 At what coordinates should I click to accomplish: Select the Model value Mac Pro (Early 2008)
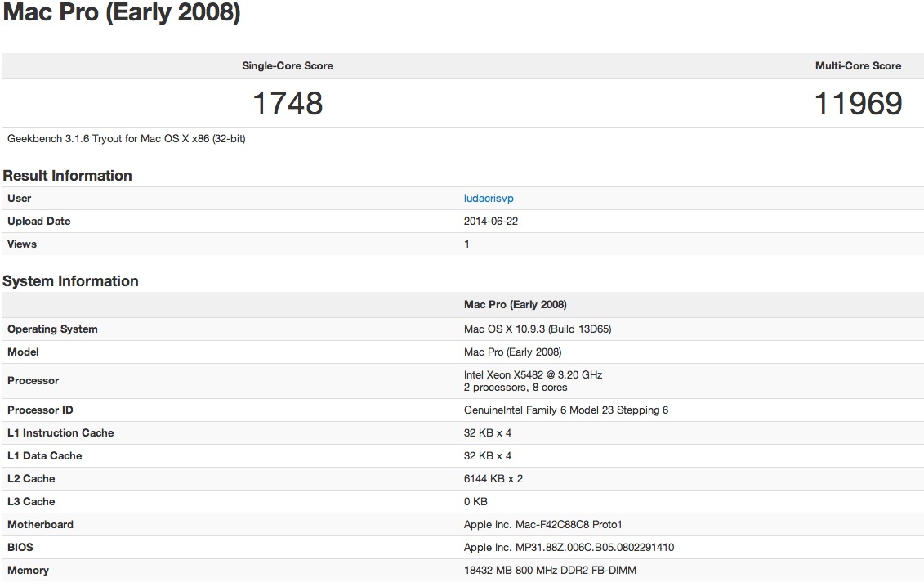point(513,352)
